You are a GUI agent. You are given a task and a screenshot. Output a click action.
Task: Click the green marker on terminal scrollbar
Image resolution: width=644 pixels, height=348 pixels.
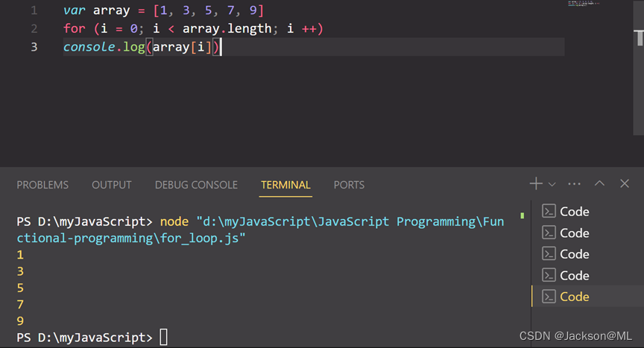coord(523,215)
